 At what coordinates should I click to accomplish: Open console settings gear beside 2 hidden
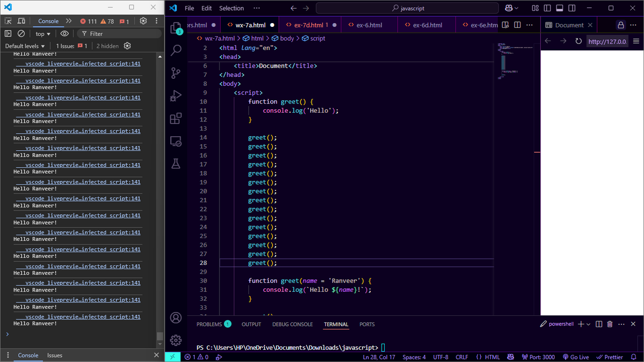pos(127,46)
